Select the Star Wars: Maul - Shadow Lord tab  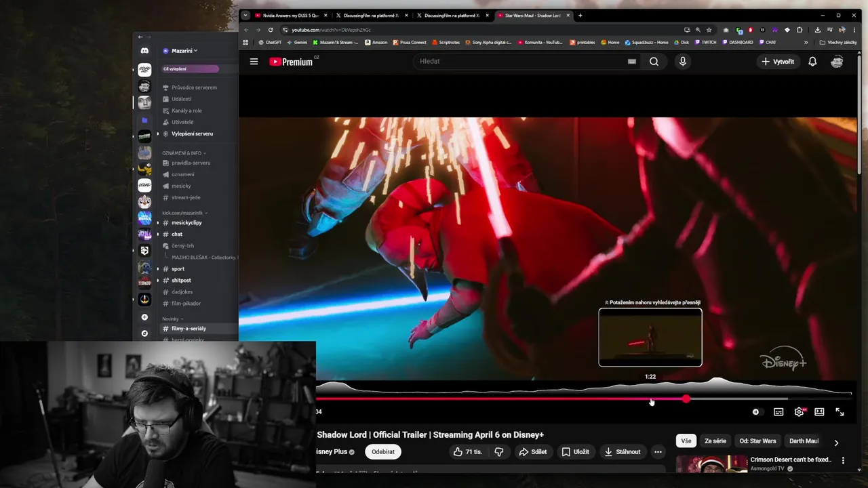533,15
